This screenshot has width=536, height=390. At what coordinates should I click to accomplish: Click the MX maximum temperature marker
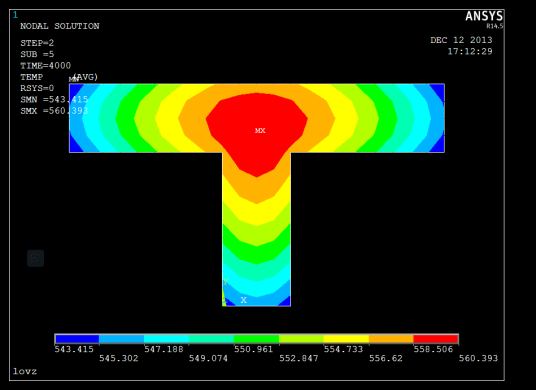260,131
